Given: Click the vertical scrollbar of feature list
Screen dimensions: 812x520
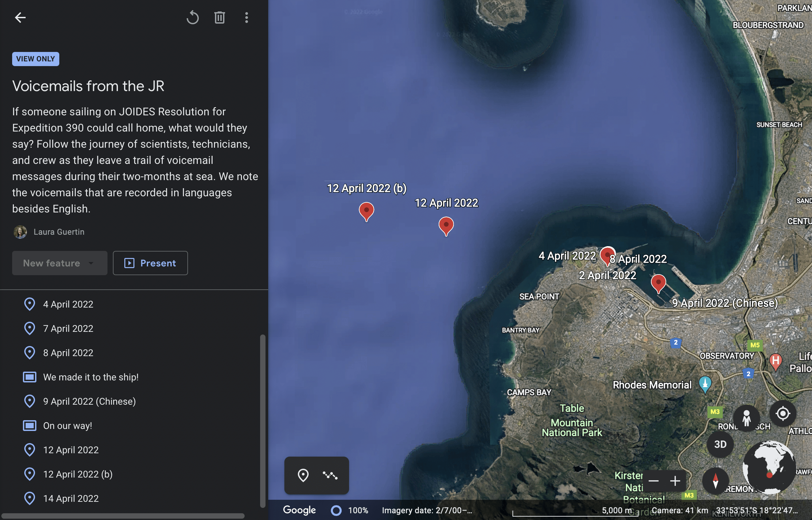Looking at the screenshot, I should (263, 421).
